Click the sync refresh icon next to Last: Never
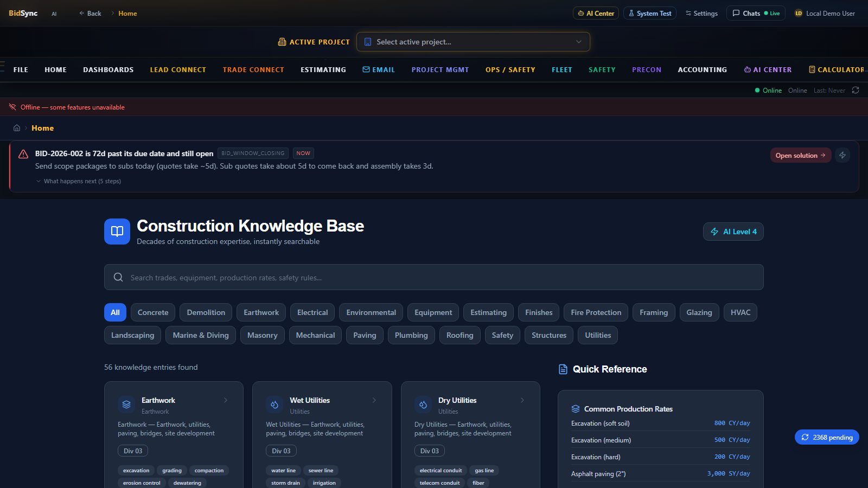This screenshot has height=488, width=868. click(x=856, y=90)
